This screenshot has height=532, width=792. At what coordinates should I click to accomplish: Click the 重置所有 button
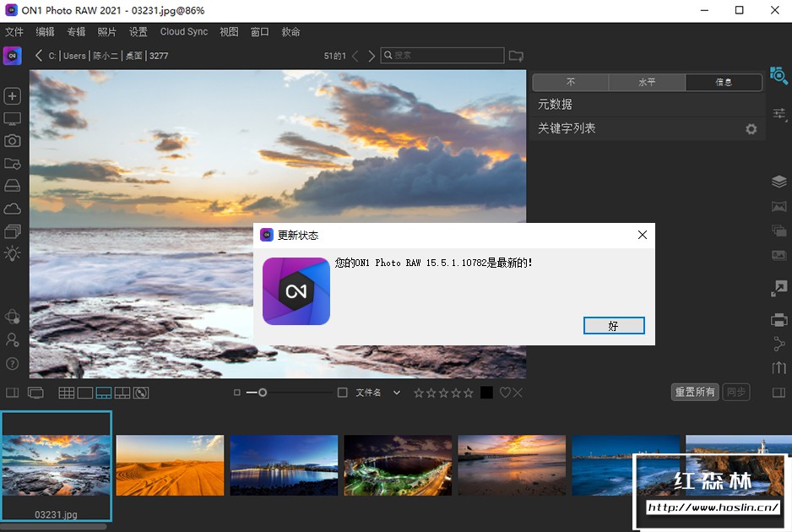tap(695, 392)
